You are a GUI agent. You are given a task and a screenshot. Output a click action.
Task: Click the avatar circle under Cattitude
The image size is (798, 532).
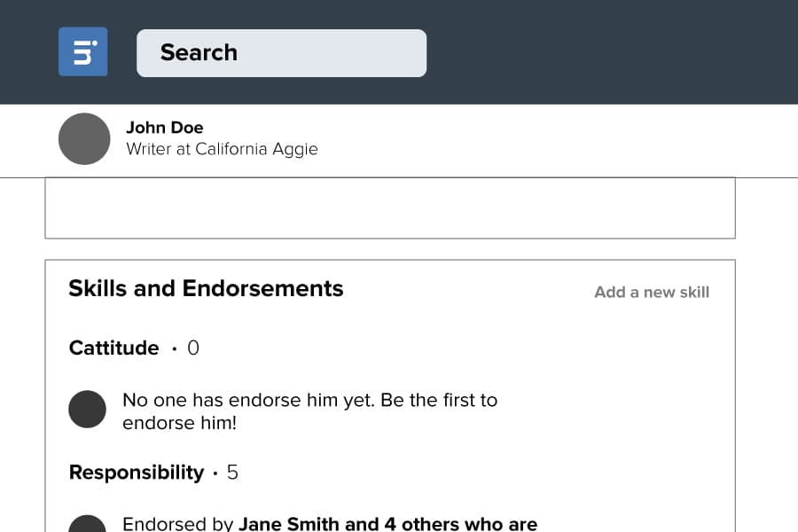click(88, 409)
